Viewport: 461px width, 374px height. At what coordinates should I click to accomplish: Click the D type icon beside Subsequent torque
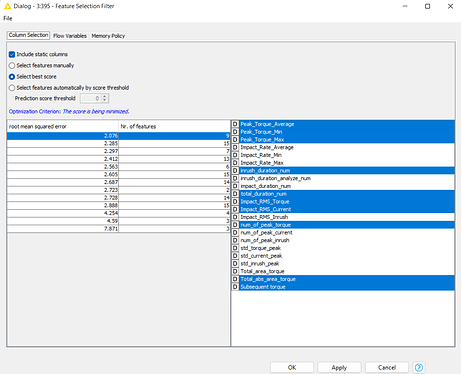(235, 287)
